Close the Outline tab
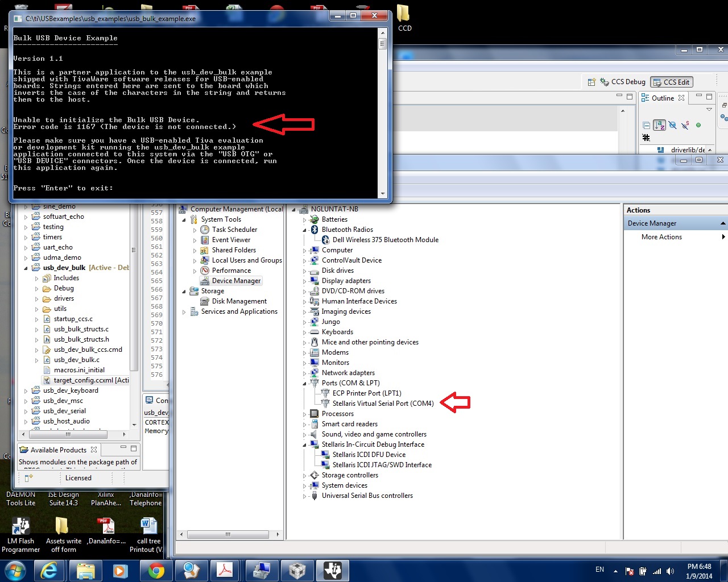The image size is (728, 582). coord(681,98)
